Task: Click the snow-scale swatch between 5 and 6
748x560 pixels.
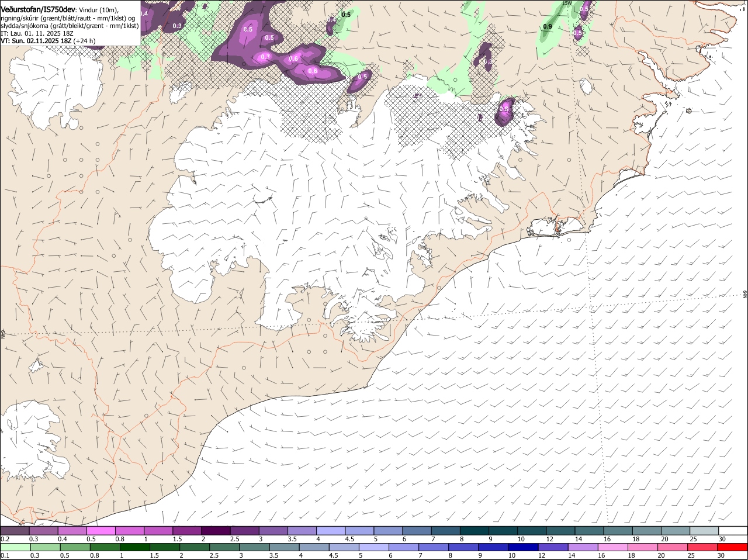Action: [387, 531]
